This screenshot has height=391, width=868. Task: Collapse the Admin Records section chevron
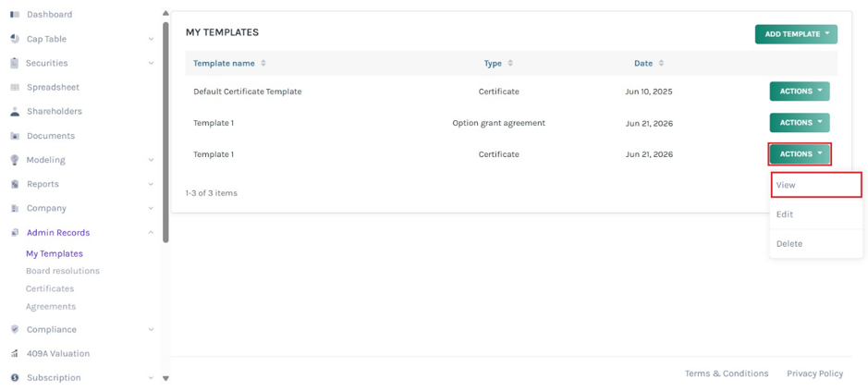coord(151,233)
